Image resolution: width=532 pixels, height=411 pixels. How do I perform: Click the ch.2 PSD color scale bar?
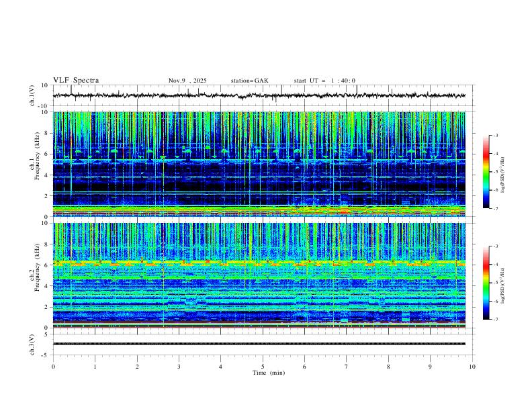(x=486, y=283)
